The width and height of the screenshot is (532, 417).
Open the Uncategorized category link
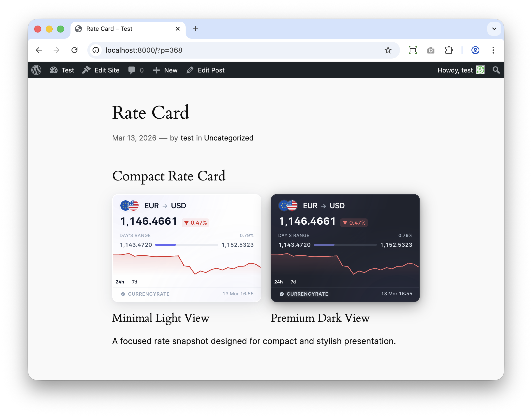click(229, 138)
